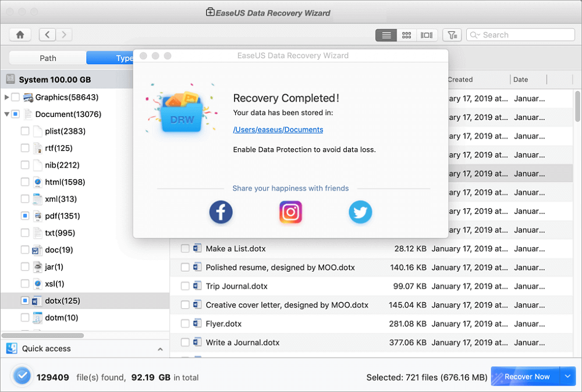Click the Home icon in toolbar

point(20,35)
